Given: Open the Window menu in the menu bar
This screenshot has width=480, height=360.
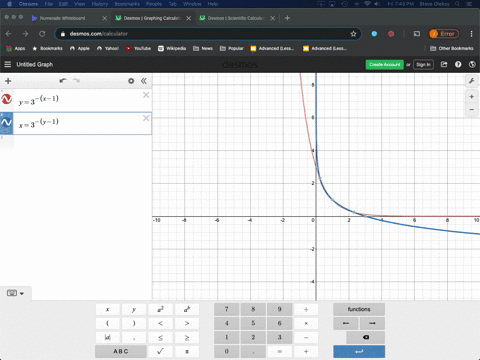Looking at the screenshot, I should pyautogui.click(x=192, y=4).
